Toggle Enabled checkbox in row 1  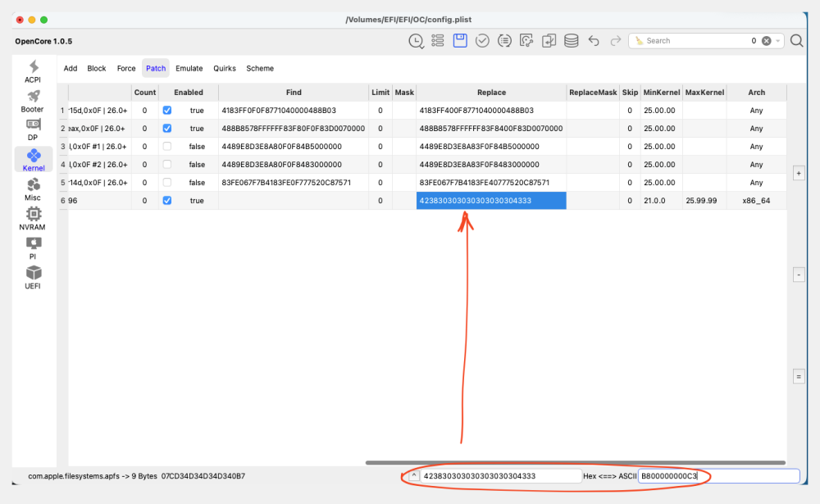pyautogui.click(x=166, y=111)
